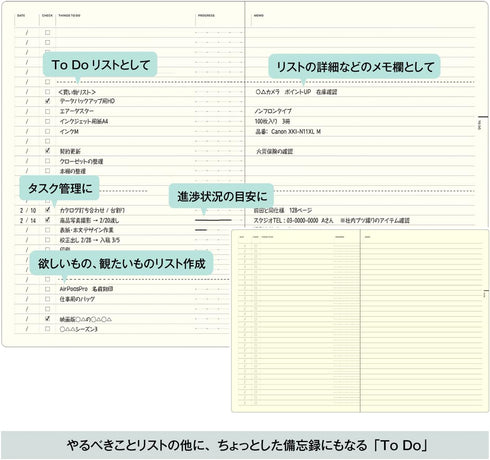Click the DATE column header
The height and width of the screenshot is (460, 490).
click(21, 16)
